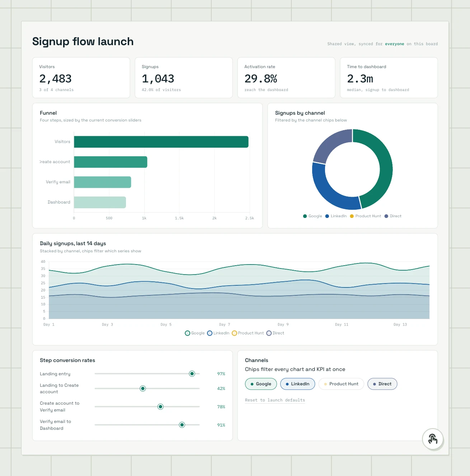The width and height of the screenshot is (470, 476).
Task: Enable the Product Hunt channel chip
Action: 341,384
